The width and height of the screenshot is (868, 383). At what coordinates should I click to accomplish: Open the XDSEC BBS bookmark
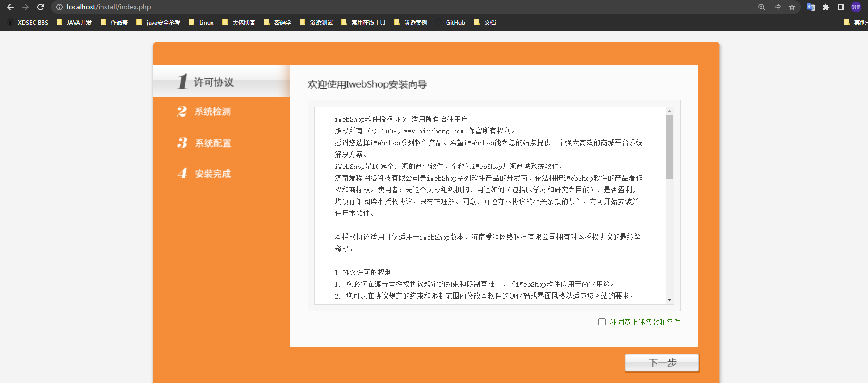point(28,22)
